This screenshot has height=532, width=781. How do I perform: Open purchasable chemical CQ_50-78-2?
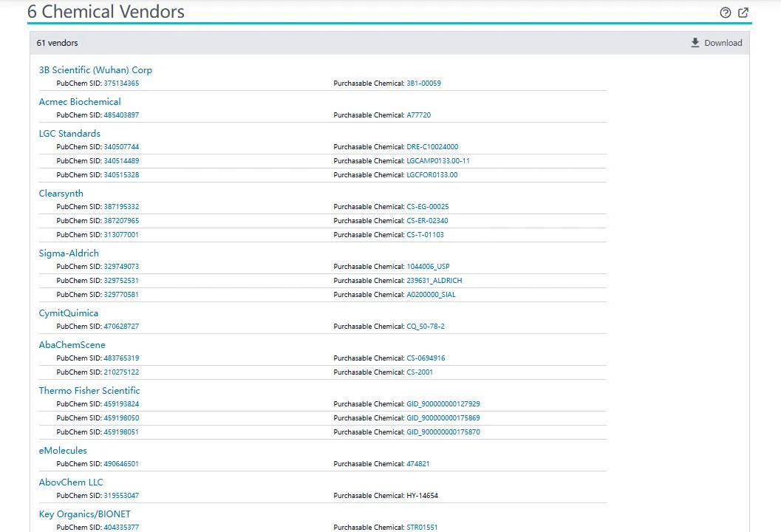(426, 327)
